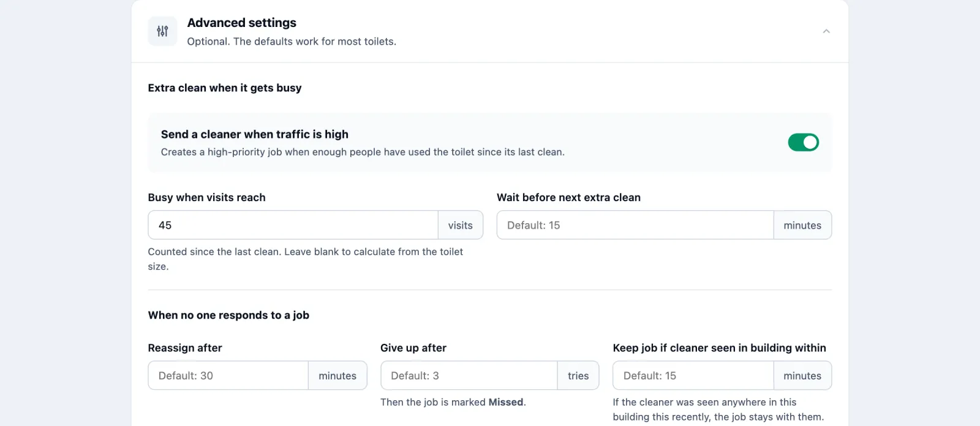
Task: Click the When no one responds to a job heading
Action: (228, 315)
